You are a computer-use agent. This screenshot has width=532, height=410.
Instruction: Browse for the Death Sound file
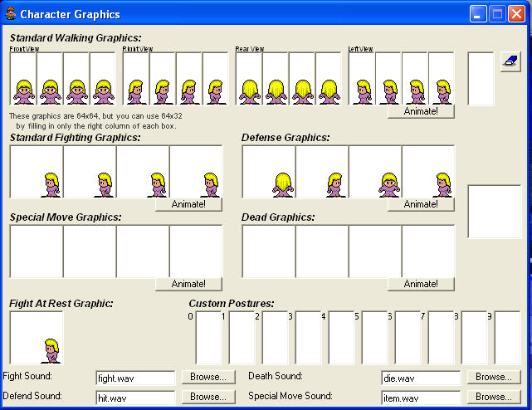pos(493,377)
